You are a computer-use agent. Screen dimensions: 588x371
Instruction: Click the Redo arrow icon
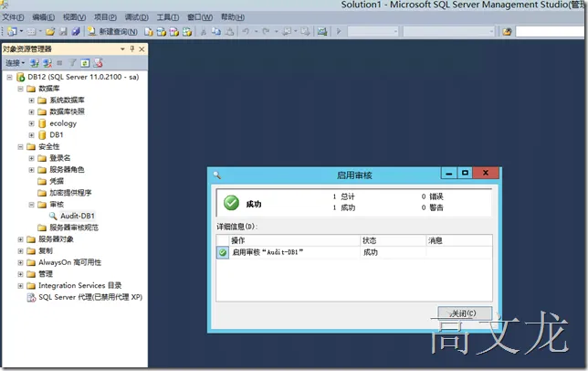point(266,31)
